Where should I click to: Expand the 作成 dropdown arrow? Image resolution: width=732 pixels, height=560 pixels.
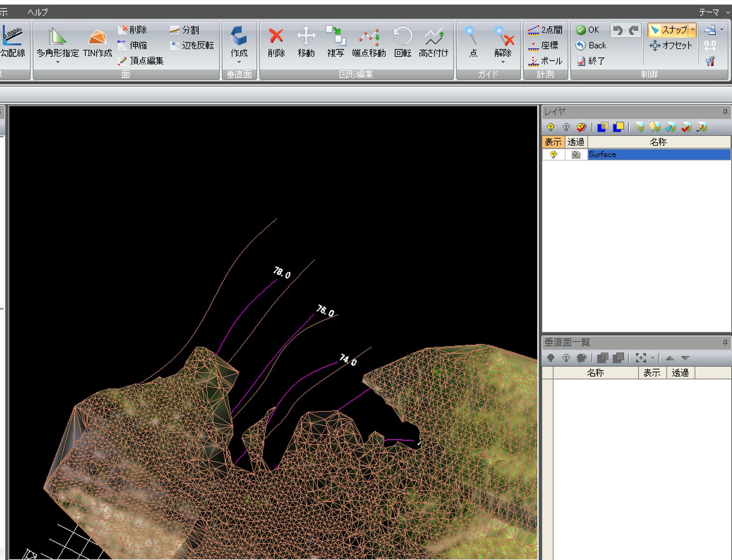(239, 62)
